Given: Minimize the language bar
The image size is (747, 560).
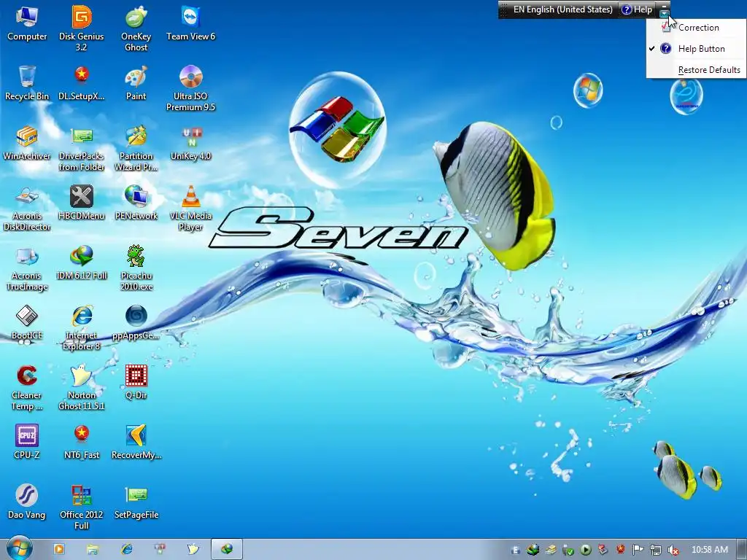Looking at the screenshot, I should click(664, 5).
